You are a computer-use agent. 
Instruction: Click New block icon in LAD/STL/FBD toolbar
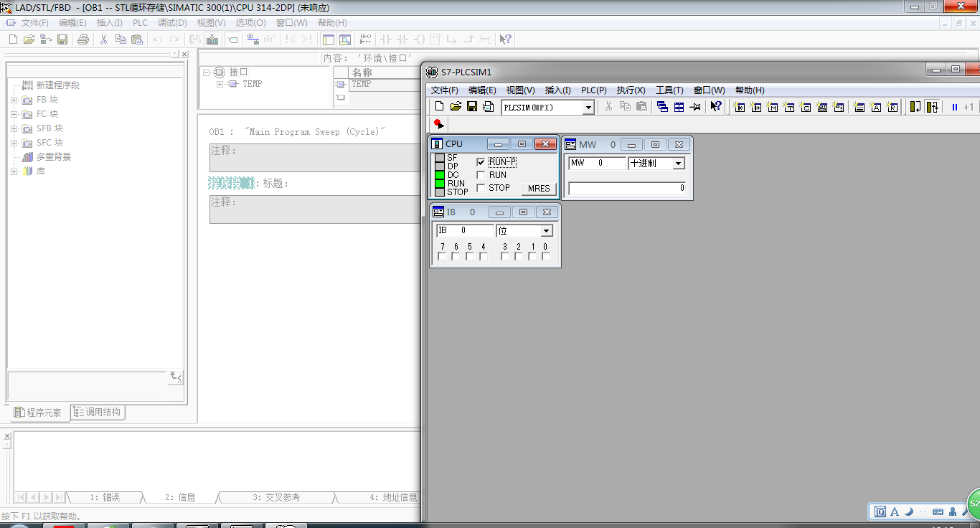point(13,39)
